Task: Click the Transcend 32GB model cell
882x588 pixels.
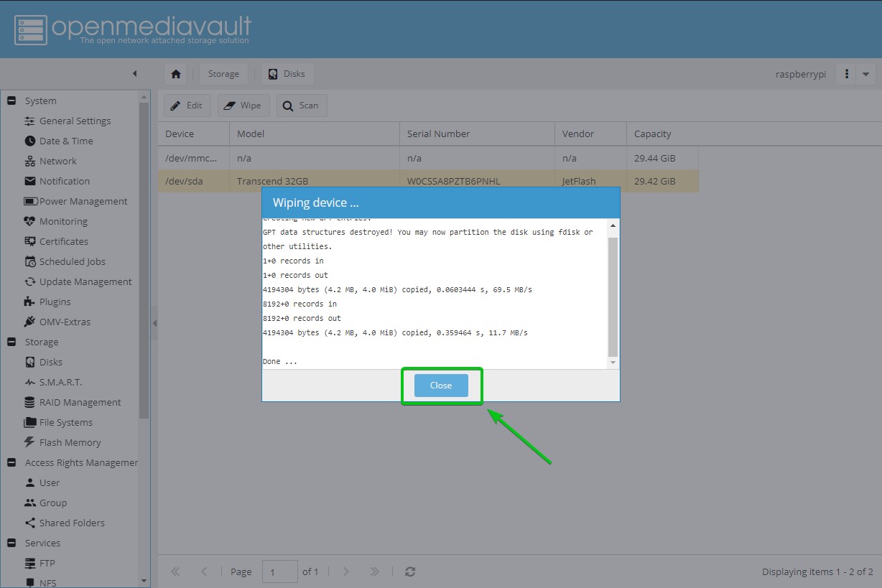Action: point(315,181)
